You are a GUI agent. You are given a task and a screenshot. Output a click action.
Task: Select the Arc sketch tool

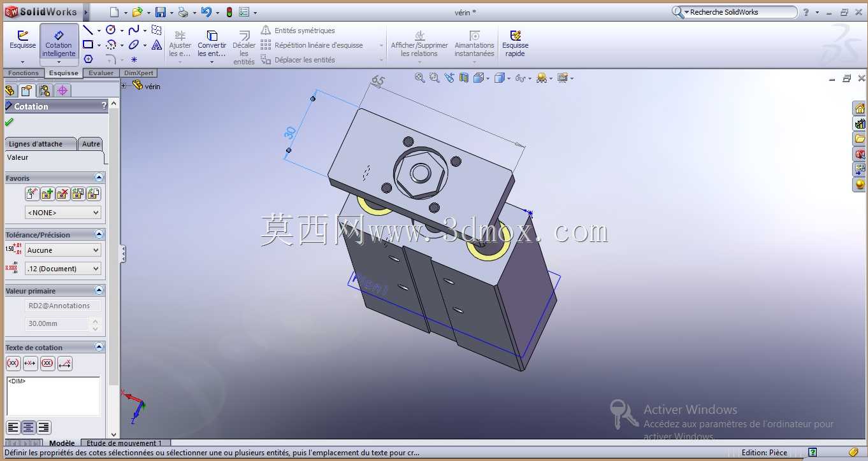click(111, 45)
